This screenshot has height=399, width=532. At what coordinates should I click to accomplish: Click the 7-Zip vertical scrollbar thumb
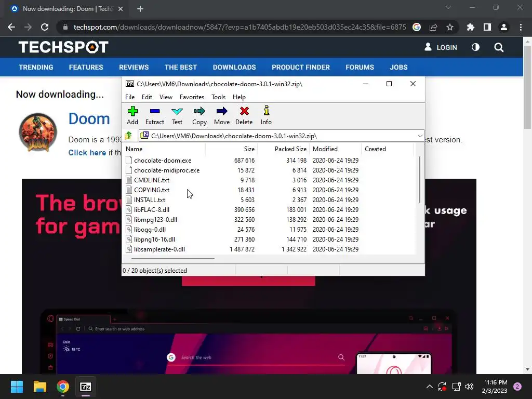420,179
